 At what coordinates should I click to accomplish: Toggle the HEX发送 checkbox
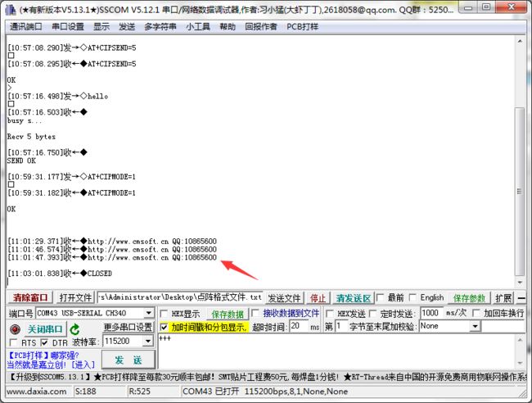[330, 314]
